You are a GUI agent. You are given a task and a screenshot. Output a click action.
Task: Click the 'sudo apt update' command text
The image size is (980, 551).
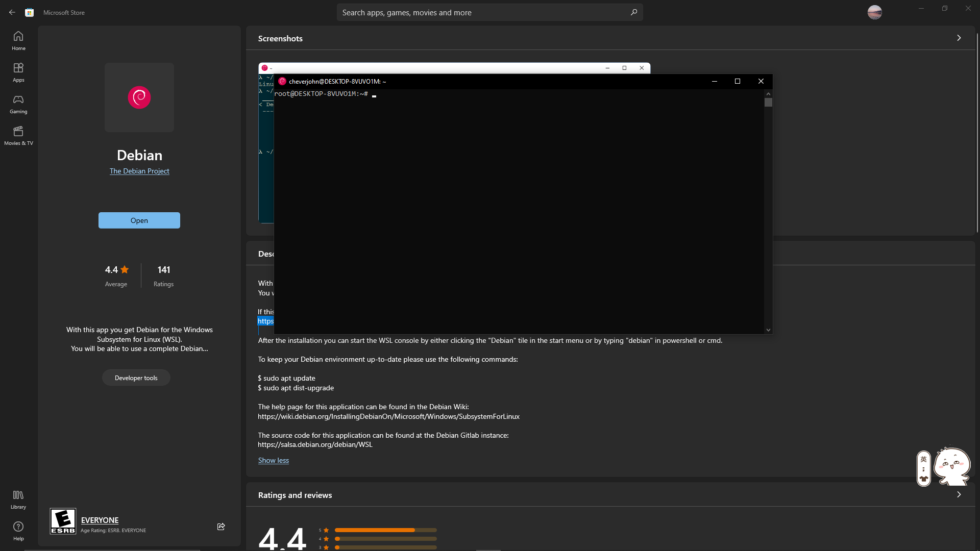[x=286, y=378]
